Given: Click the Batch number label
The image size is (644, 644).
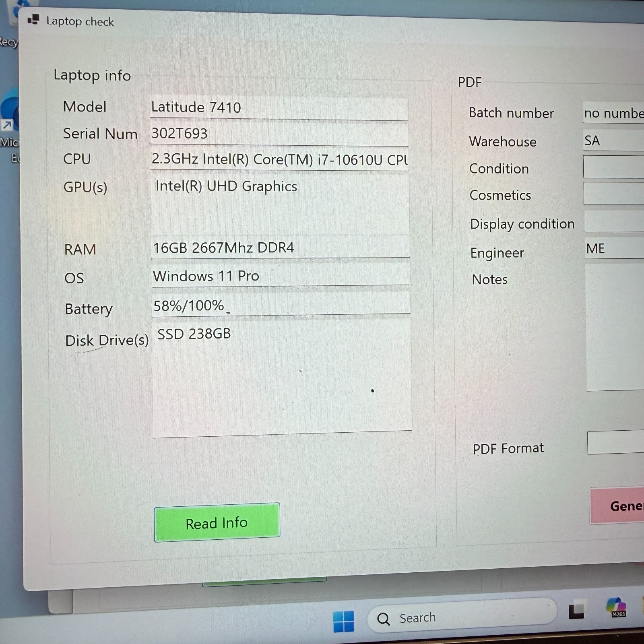Looking at the screenshot, I should point(511,113).
